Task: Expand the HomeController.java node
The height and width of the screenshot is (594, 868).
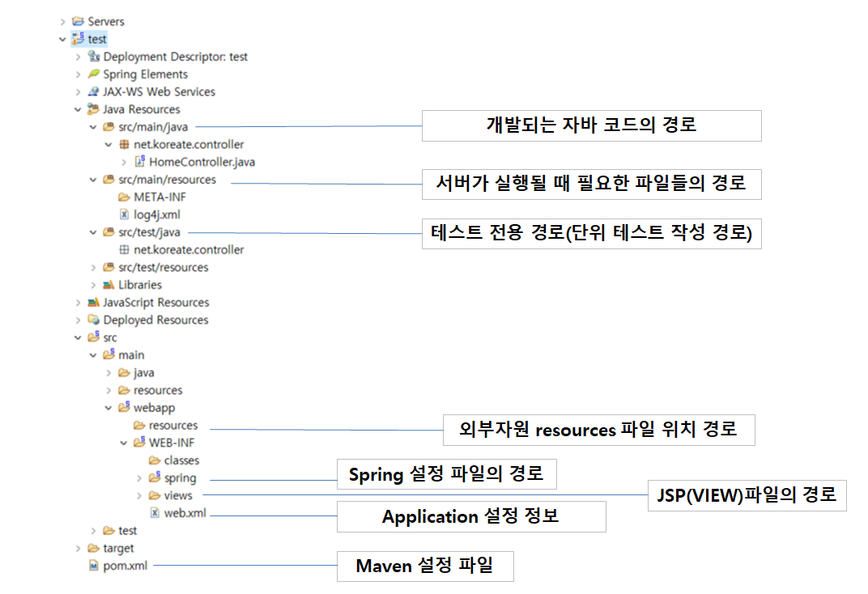Action: click(124, 162)
